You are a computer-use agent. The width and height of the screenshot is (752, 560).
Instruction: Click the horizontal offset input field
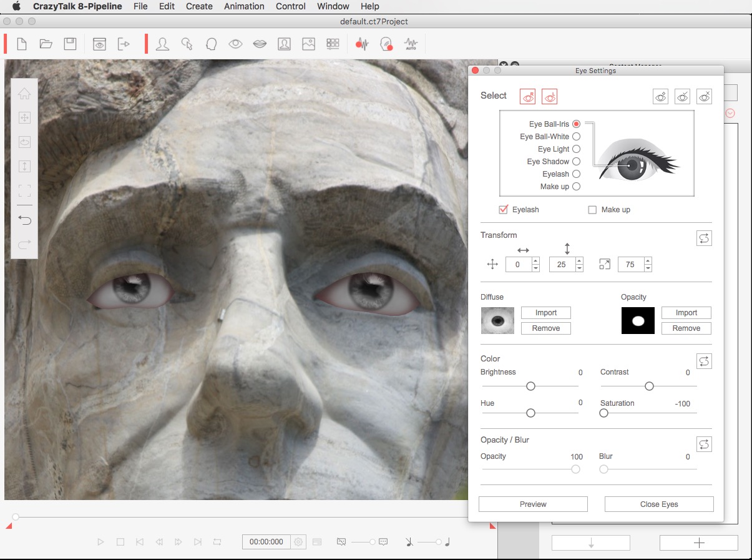pos(518,265)
